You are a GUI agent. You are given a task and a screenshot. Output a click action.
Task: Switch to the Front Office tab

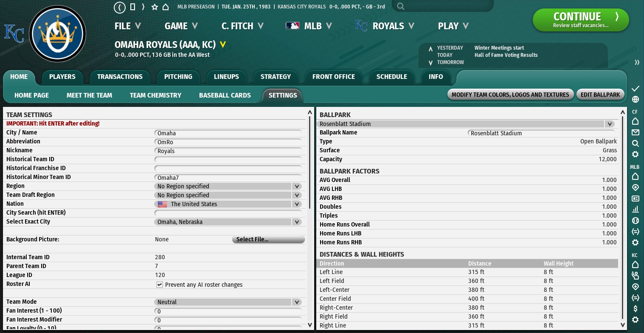333,77
